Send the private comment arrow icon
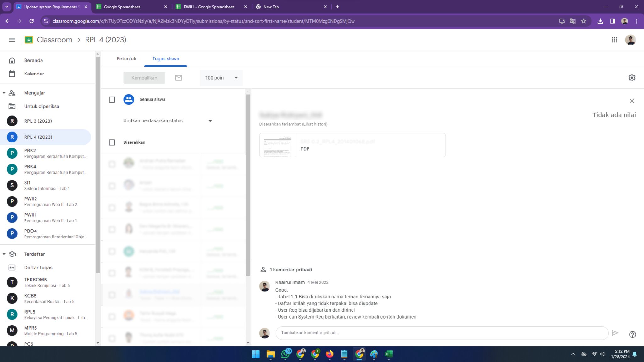The width and height of the screenshot is (644, 362). coord(615,333)
